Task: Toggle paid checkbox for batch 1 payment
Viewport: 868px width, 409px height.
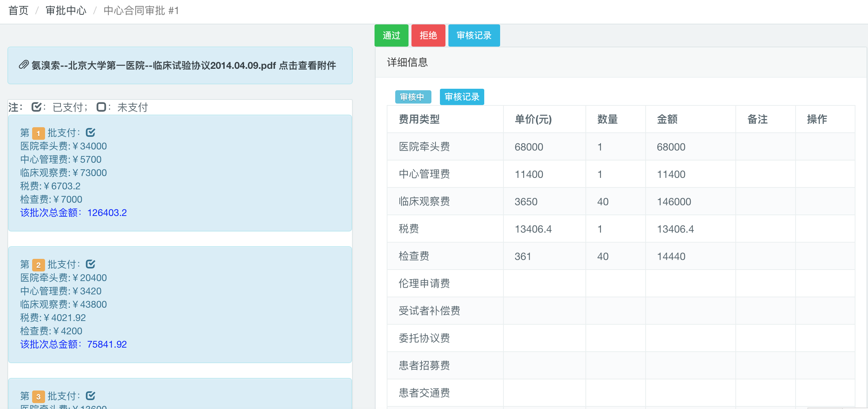Action: (90, 132)
